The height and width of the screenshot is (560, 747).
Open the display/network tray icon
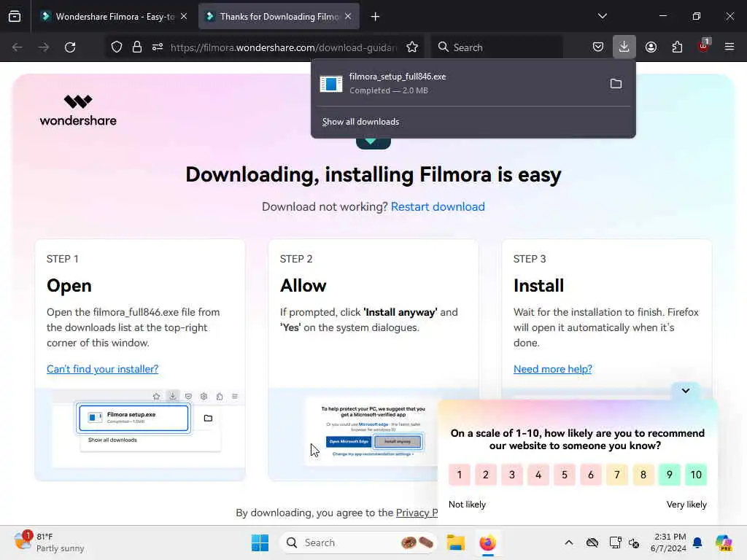point(615,542)
